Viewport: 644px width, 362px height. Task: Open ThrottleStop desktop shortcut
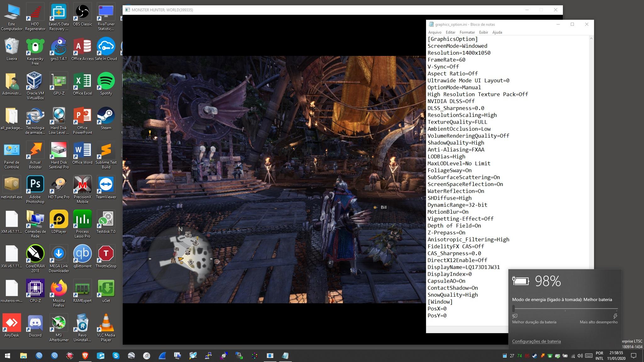106,256
